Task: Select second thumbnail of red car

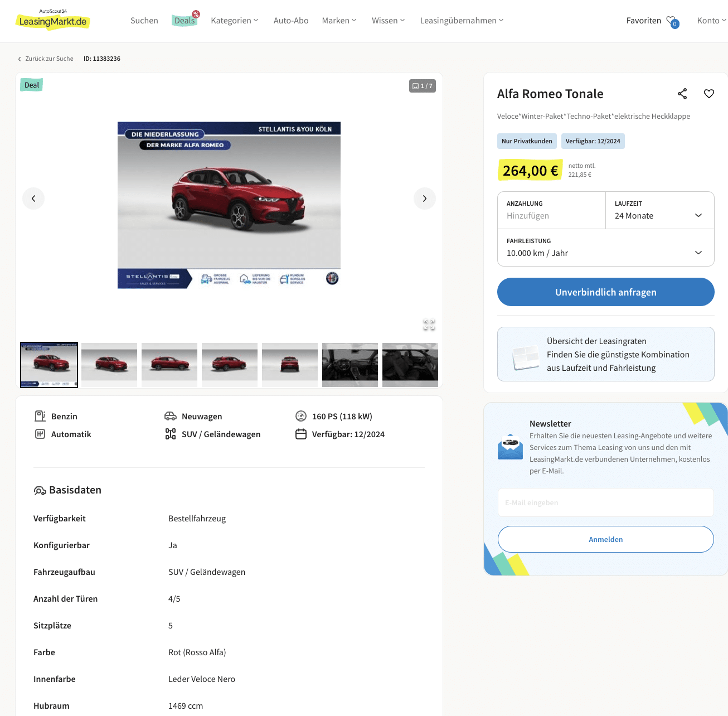Action: (x=109, y=365)
